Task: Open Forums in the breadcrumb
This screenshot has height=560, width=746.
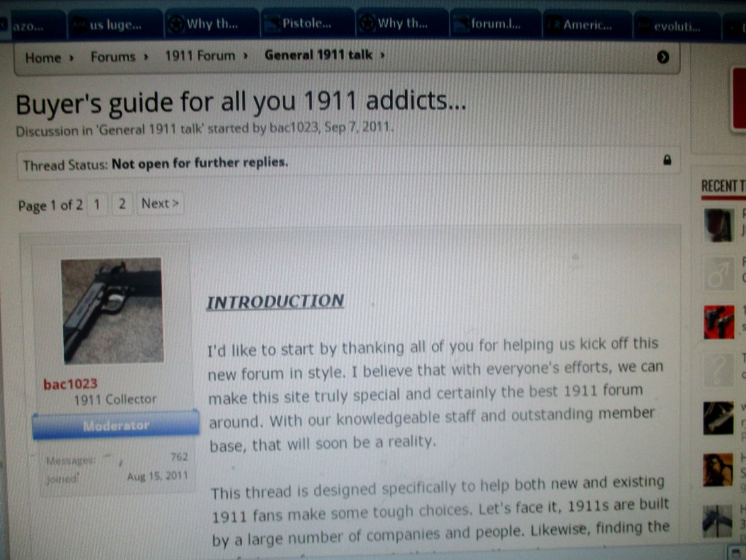Action: click(113, 57)
